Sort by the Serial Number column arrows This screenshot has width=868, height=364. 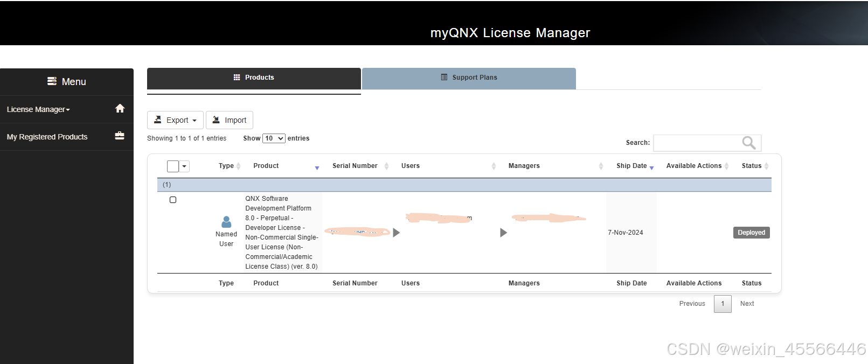pos(386,166)
